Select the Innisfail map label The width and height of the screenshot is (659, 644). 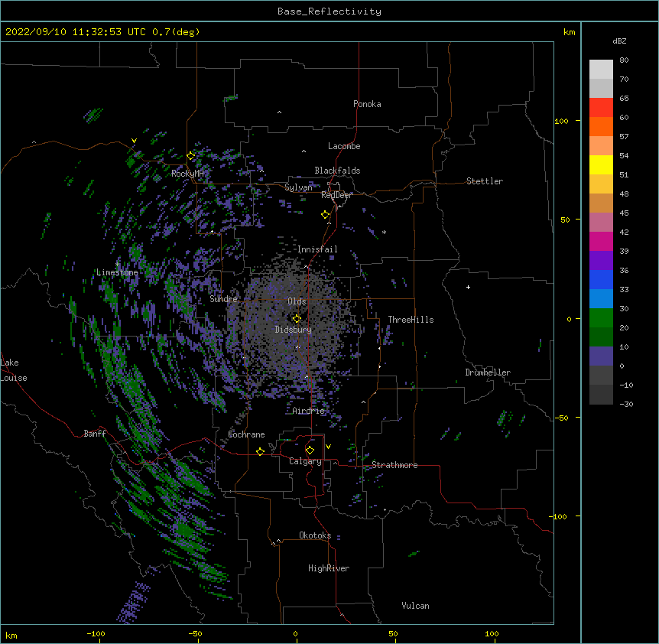pyautogui.click(x=317, y=249)
